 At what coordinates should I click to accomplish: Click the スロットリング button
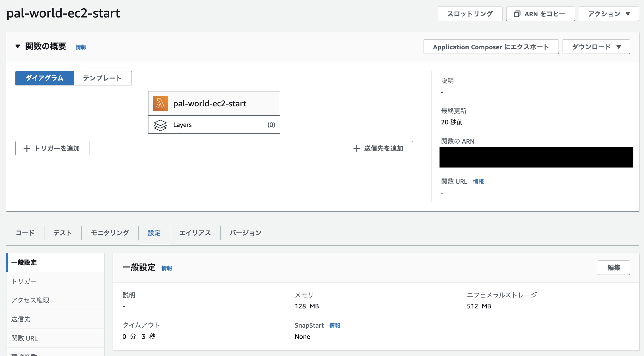[470, 14]
